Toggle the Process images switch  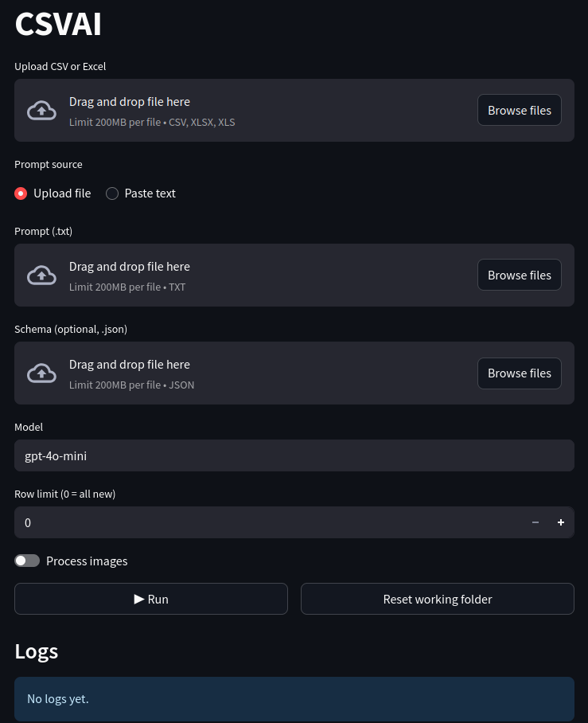click(27, 561)
